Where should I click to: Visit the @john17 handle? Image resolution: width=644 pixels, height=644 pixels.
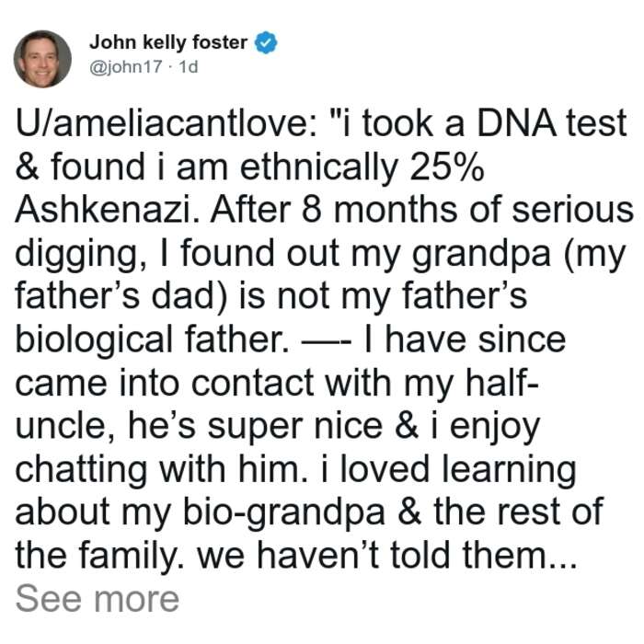pos(126,67)
